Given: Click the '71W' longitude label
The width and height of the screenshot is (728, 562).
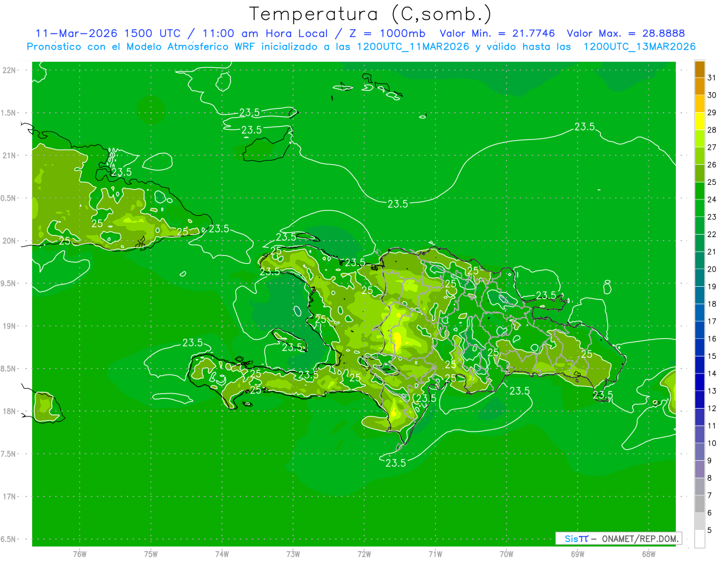Looking at the screenshot, I should point(435,554).
